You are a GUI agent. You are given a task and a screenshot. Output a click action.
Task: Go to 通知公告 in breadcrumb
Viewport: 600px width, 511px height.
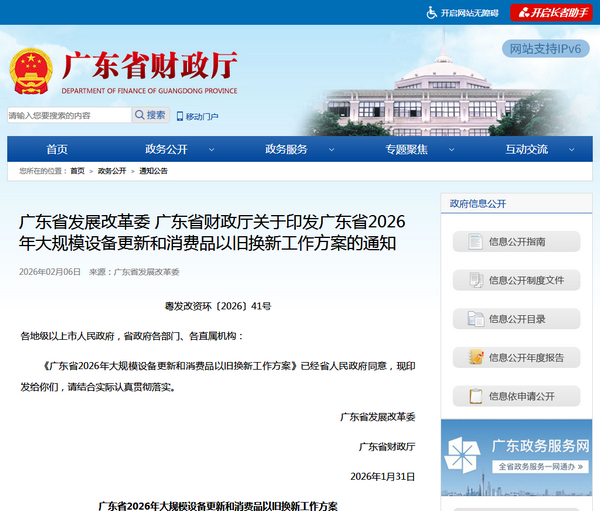pos(153,171)
